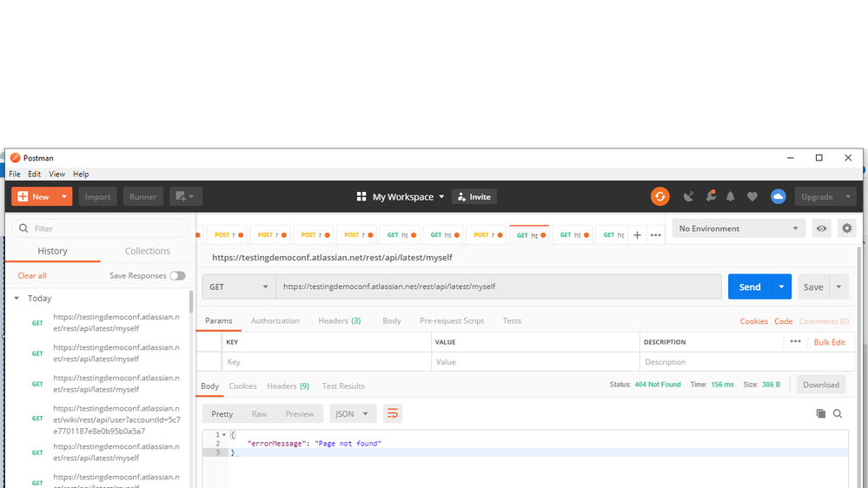Click the Key parameter input cell
Screen dimensions: 868x488
[x=326, y=362]
